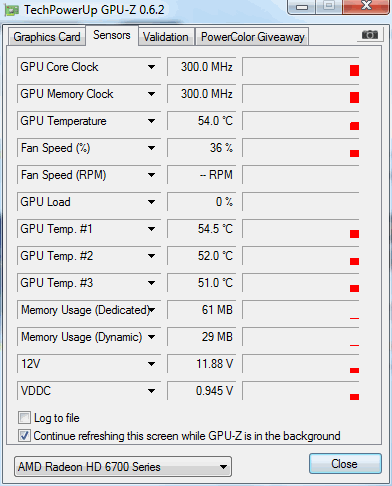The width and height of the screenshot is (392, 486).
Task: Enable the Log to file checkbox
Action: tap(24, 418)
